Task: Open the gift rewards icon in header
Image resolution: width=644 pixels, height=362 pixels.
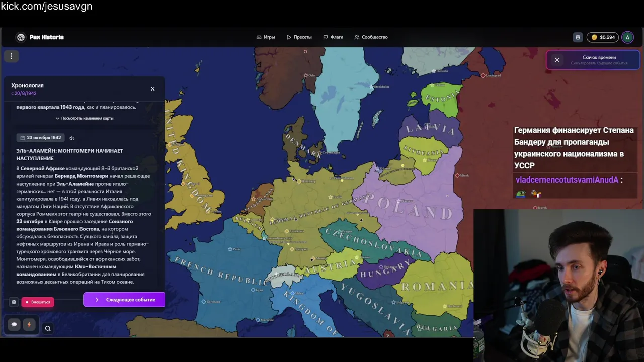Action: pyautogui.click(x=578, y=37)
